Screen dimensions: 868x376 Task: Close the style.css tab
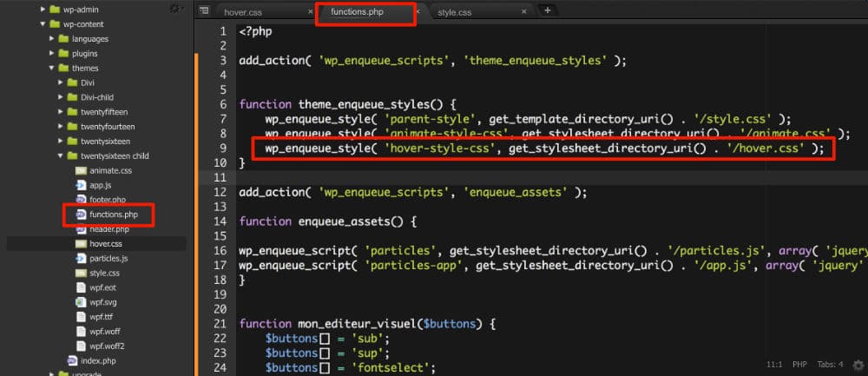523,11
